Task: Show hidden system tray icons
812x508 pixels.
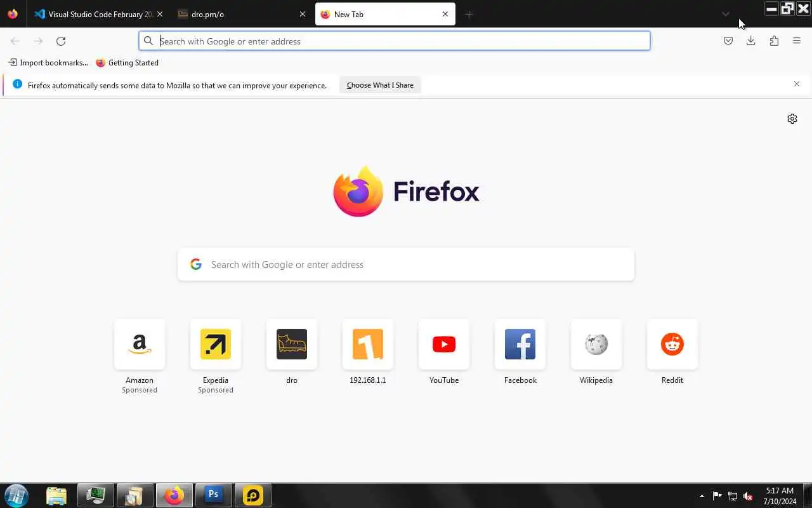Action: coord(702,496)
